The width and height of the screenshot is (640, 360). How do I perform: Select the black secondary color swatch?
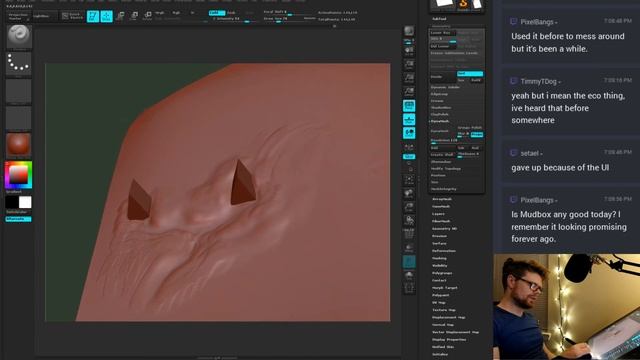pos(12,202)
